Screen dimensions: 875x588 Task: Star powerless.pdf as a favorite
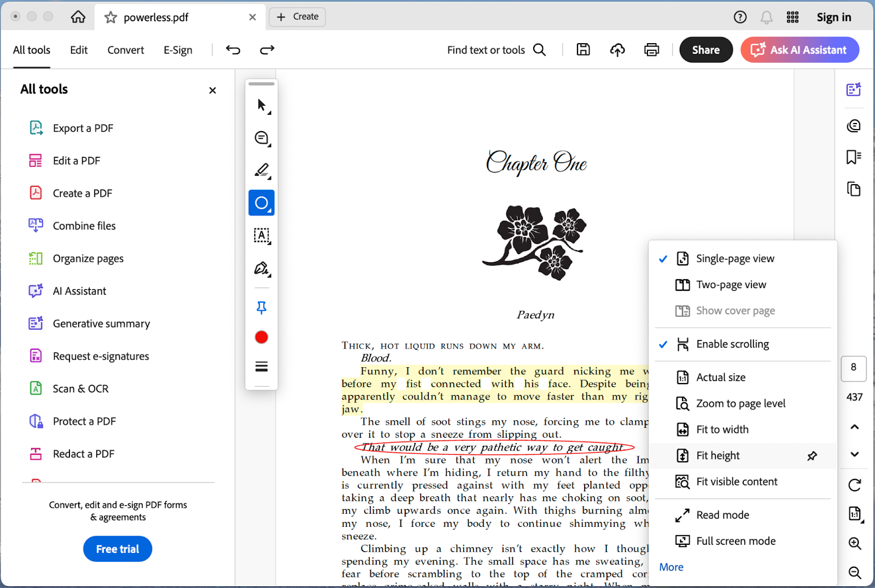pyautogui.click(x=111, y=17)
